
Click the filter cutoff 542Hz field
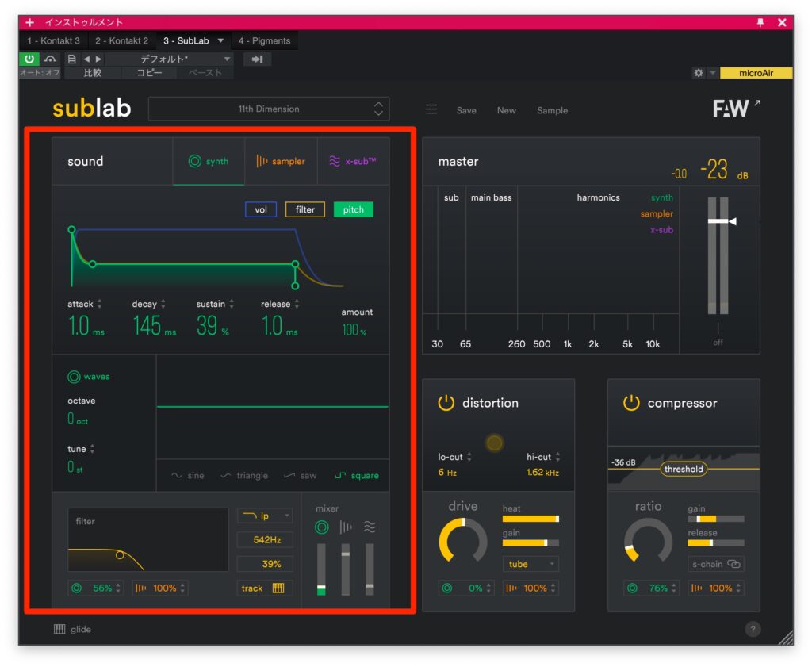pos(265,540)
